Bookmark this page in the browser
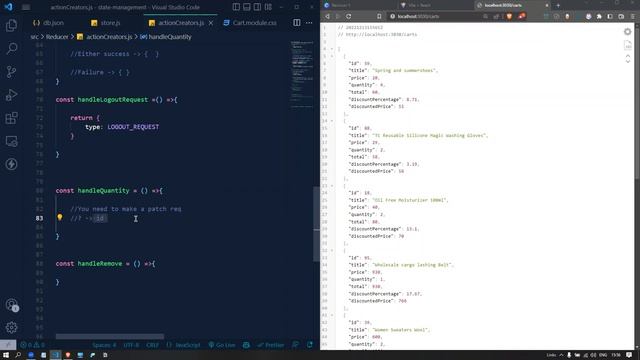This screenshot has height=360, width=640. pos(379,16)
